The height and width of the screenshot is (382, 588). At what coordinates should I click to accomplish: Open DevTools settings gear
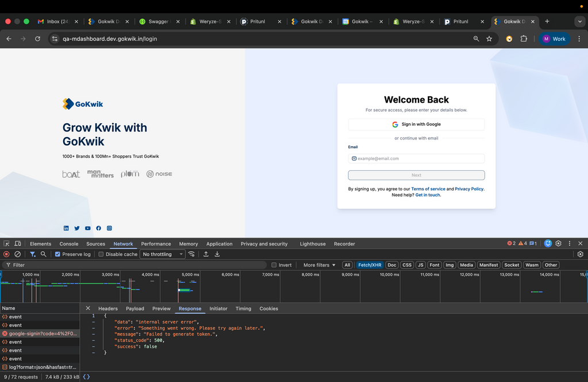558,243
